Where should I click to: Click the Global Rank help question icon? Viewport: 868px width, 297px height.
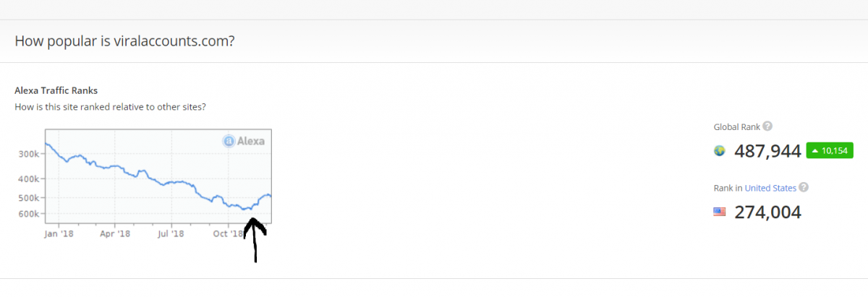pos(767,126)
